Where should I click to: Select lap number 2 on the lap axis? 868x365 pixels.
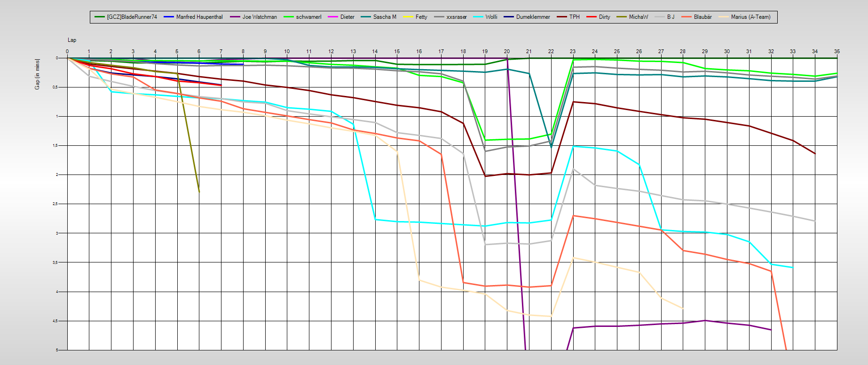pyautogui.click(x=111, y=51)
